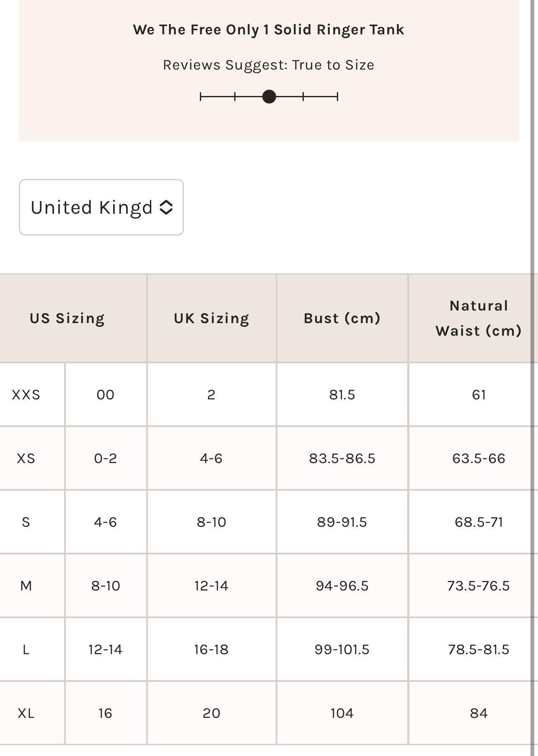The height and width of the screenshot is (756, 538).
Task: Select the XL size row label
Action: [26, 713]
